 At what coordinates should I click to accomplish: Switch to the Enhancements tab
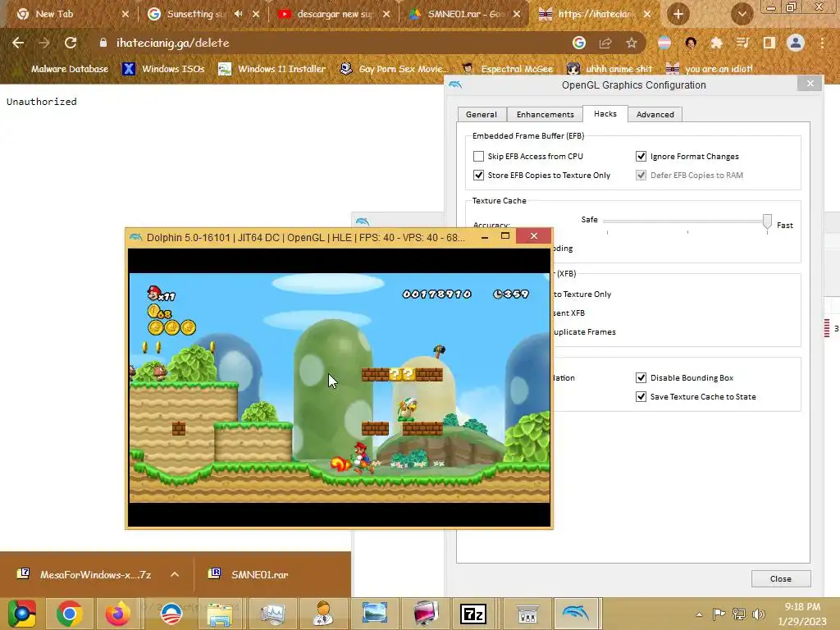545,115
